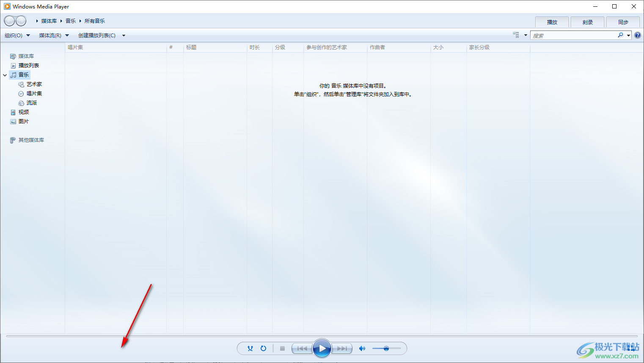The width and height of the screenshot is (644, 363).
Task: Click the 播放列表 tree icon
Action: [x=13, y=66]
